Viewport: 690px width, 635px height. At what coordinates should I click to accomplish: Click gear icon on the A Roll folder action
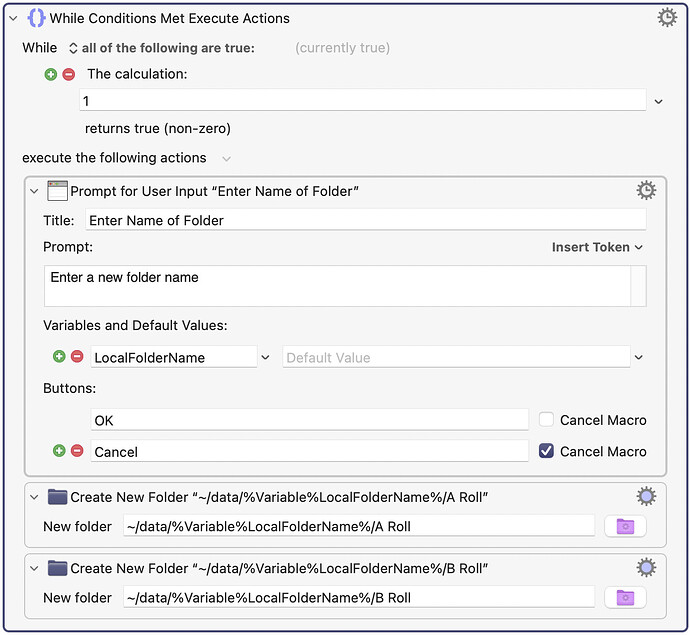(x=646, y=497)
